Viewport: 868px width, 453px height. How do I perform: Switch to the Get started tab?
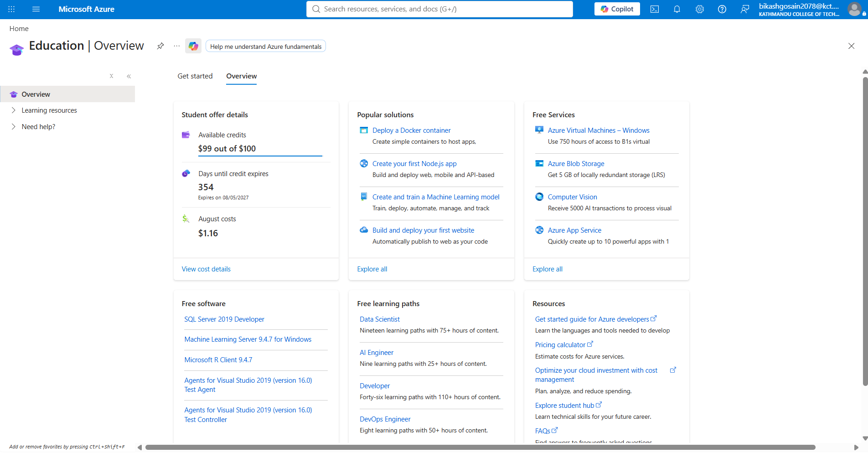coord(195,76)
